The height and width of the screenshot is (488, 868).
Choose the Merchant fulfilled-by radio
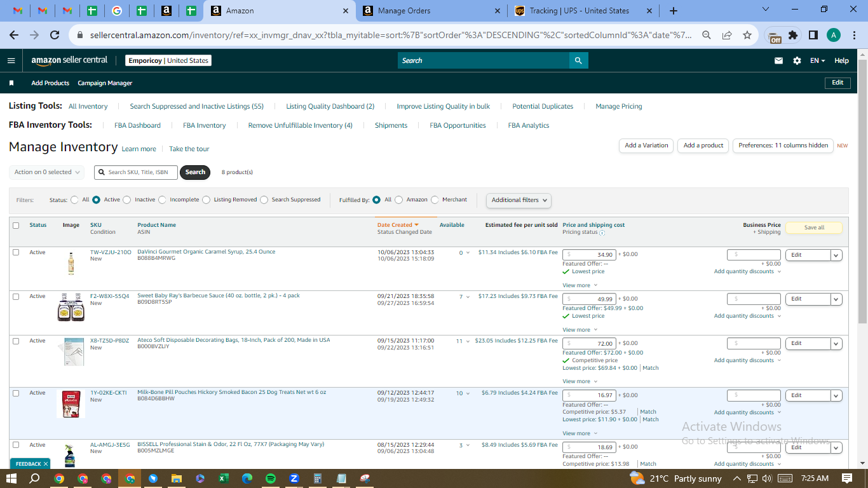click(x=435, y=200)
